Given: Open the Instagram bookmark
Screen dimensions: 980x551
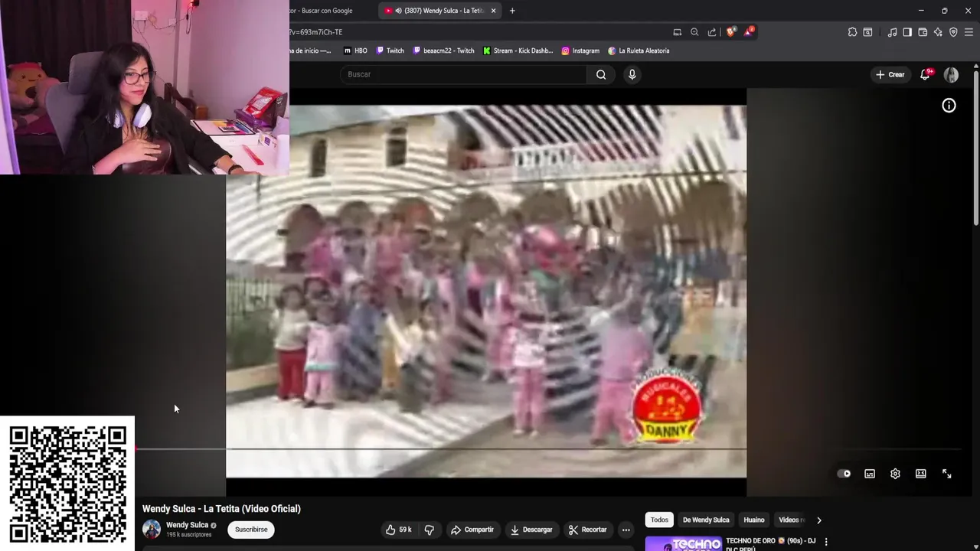Looking at the screenshot, I should tap(580, 51).
